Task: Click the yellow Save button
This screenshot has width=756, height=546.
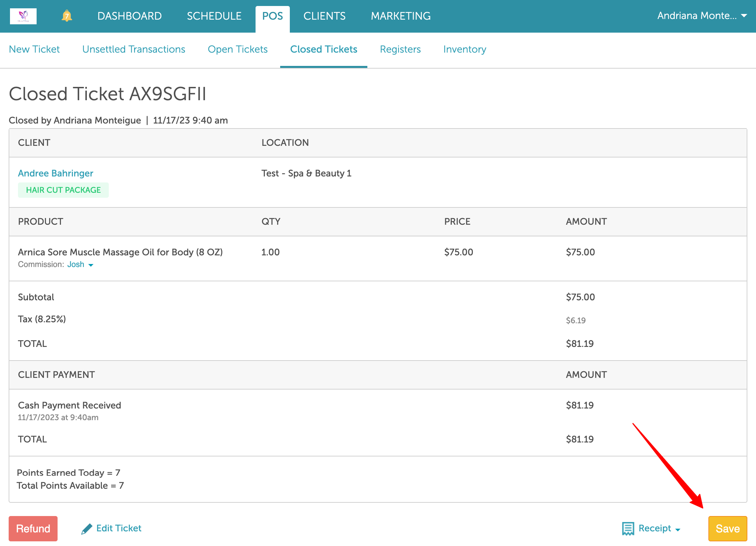Action: [727, 529]
